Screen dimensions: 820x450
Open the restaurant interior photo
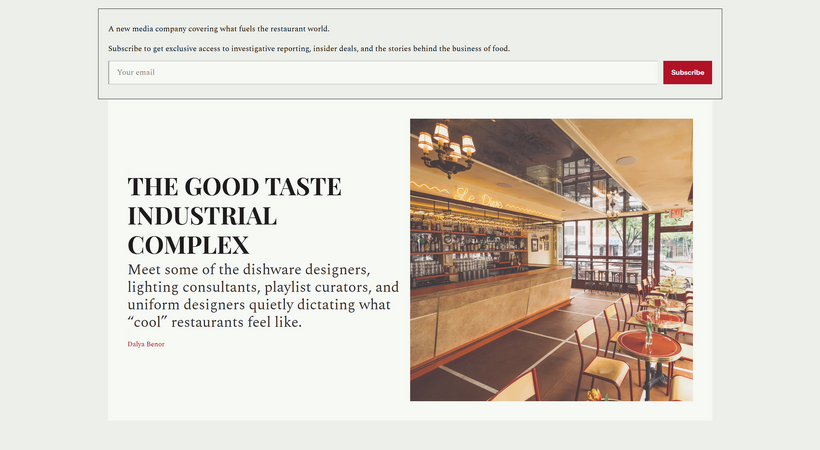(x=551, y=260)
